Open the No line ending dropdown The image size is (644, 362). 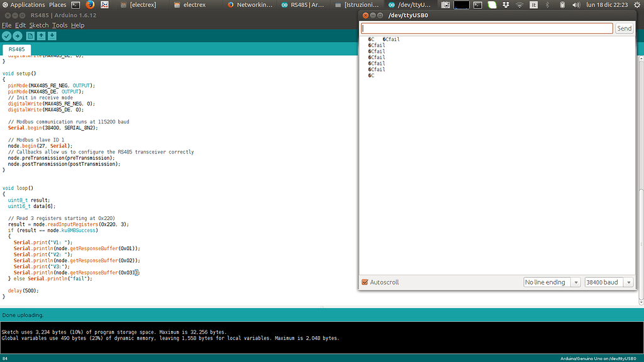[x=552, y=282]
